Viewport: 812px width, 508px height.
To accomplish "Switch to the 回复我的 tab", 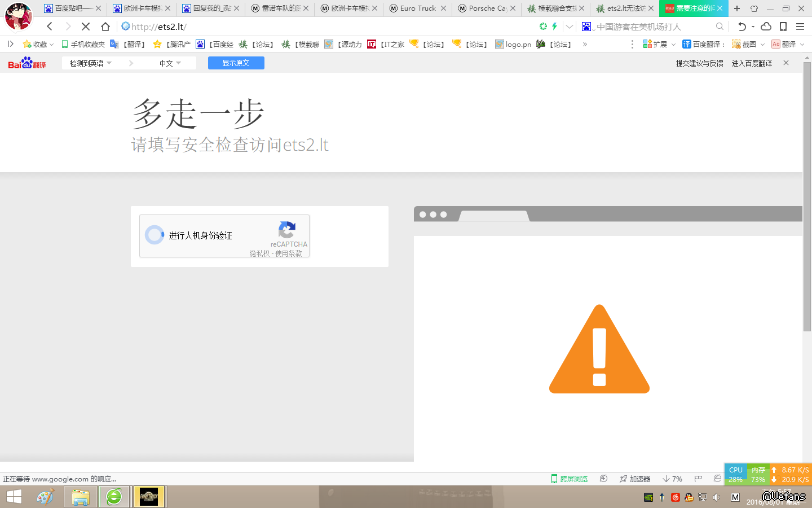I will click(211, 8).
